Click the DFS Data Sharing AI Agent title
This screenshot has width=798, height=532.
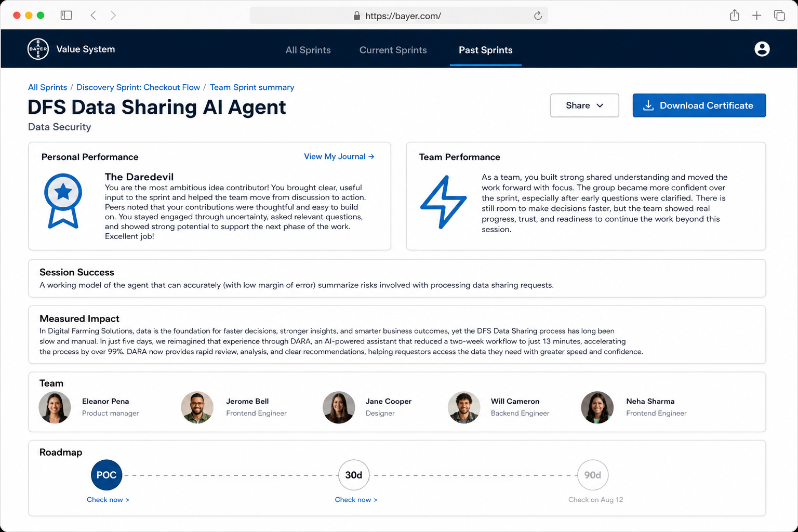(157, 107)
